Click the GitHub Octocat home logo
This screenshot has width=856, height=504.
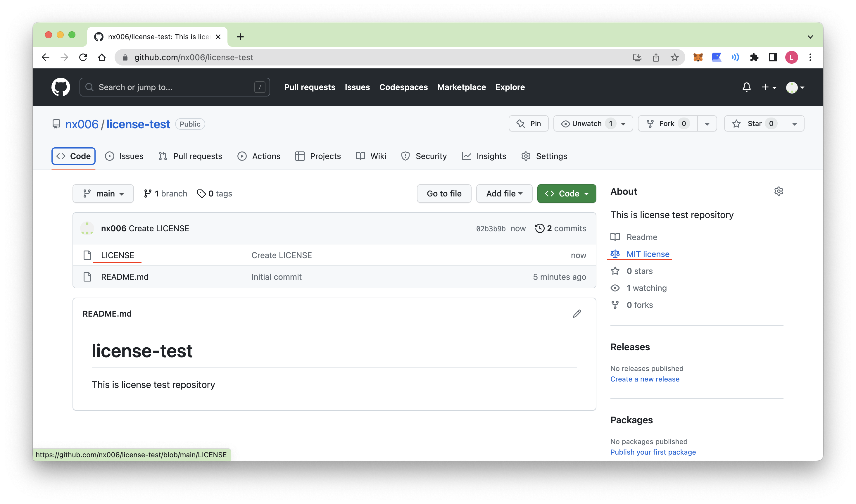point(61,87)
